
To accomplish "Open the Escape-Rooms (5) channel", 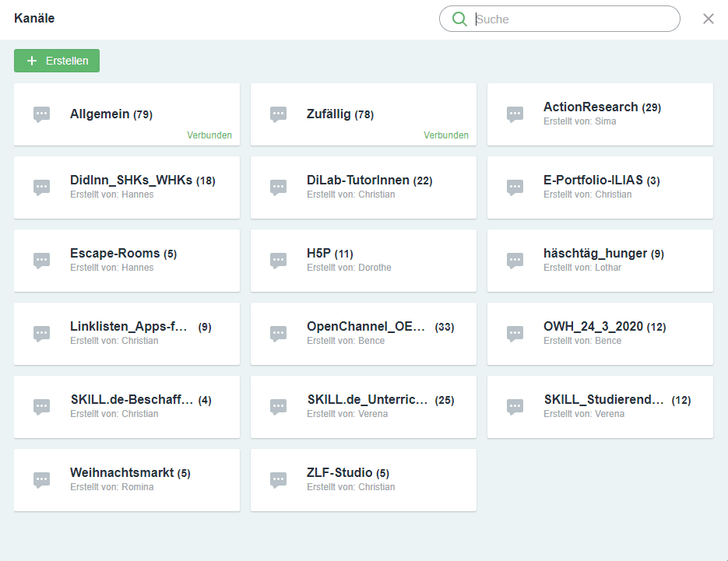I will point(127,261).
